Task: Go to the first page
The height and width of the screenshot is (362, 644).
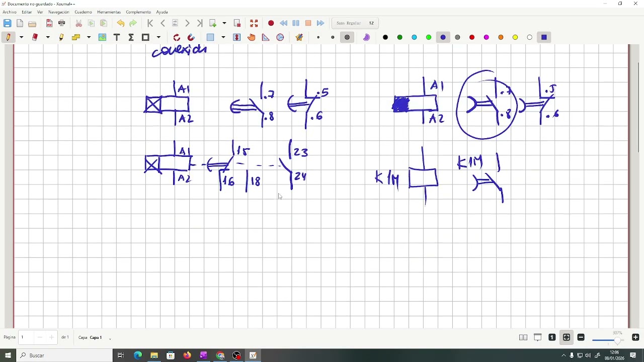Action: pos(150,24)
